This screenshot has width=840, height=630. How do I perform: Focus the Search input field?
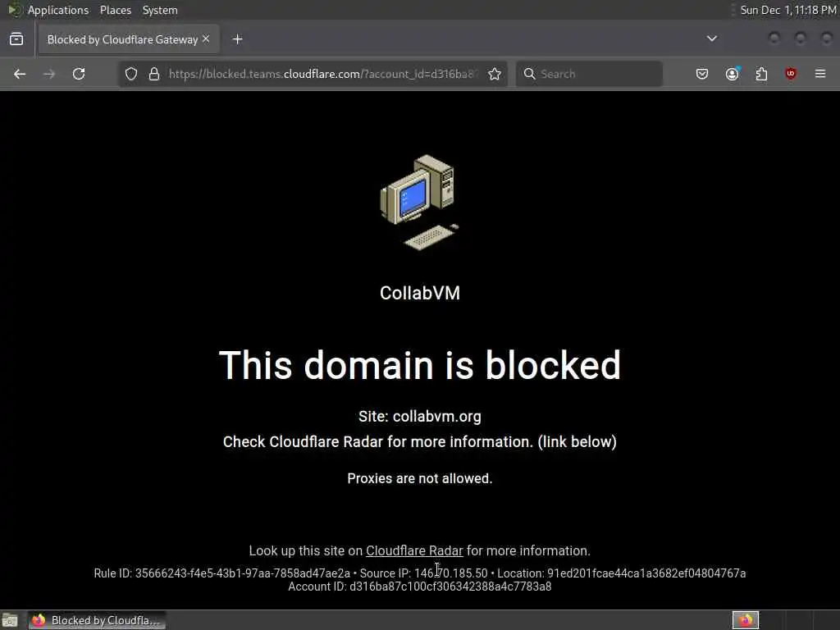coord(589,74)
